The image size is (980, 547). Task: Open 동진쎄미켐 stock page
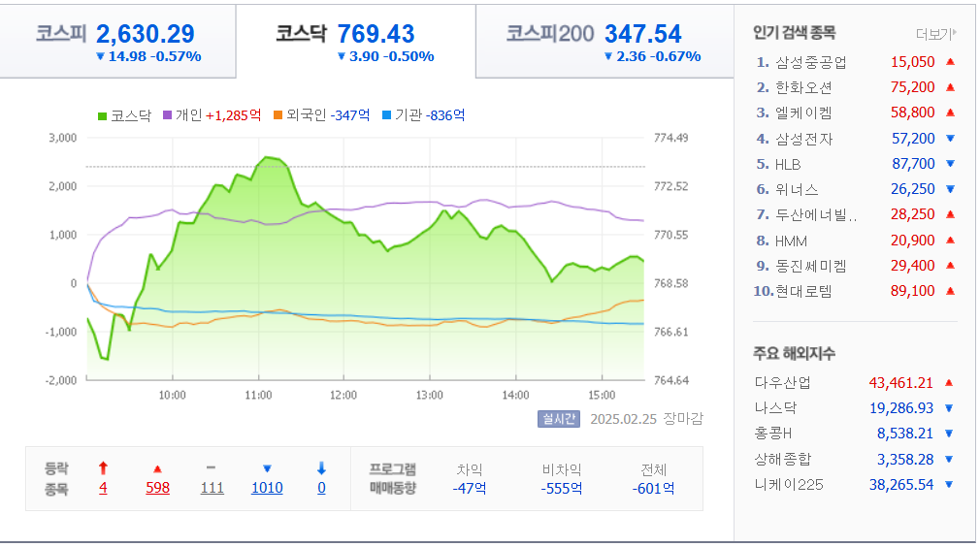(x=811, y=266)
